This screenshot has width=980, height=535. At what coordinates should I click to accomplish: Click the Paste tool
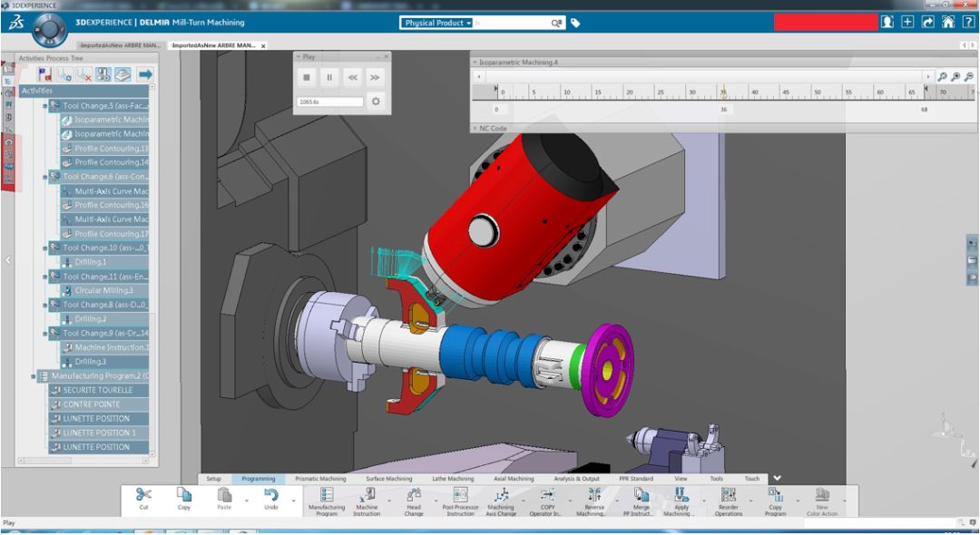tap(224, 500)
